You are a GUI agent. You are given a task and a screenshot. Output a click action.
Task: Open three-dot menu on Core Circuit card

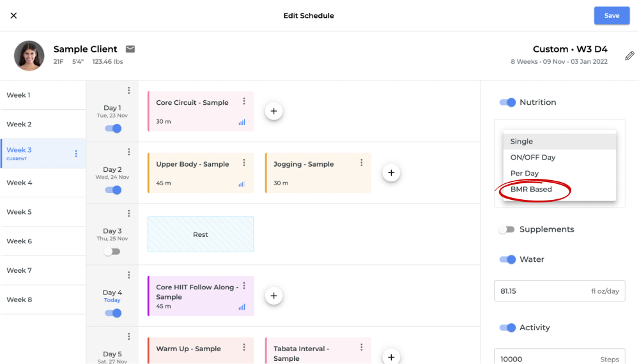244,102
